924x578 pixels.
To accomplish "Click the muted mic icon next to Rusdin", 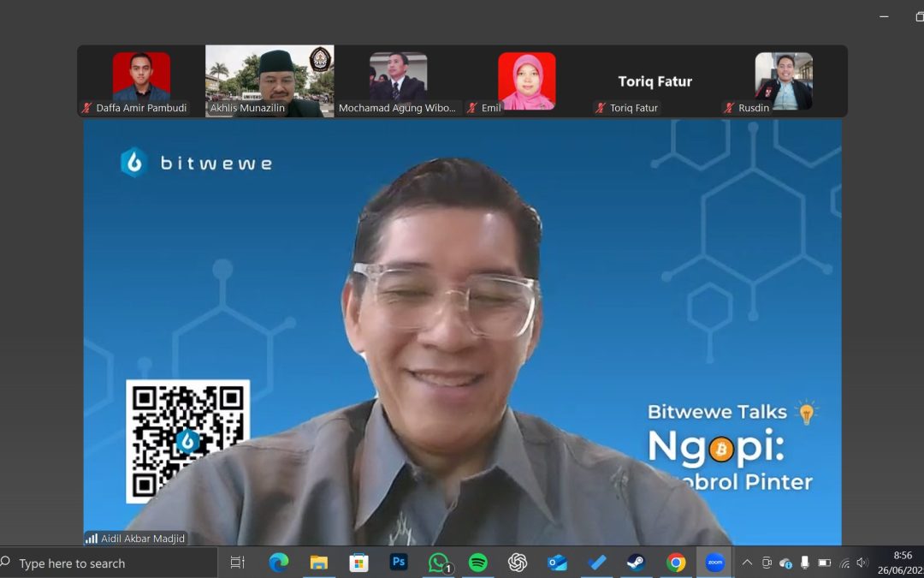I will click(729, 108).
